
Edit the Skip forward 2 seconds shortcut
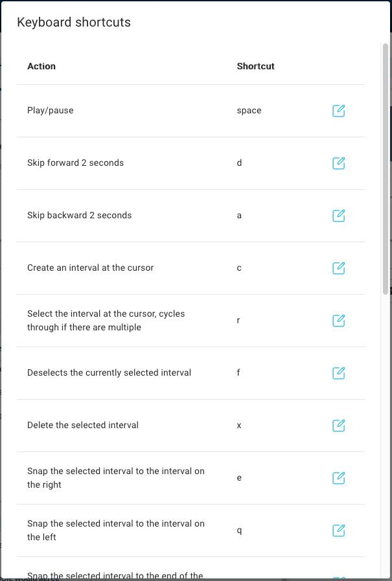(338, 163)
